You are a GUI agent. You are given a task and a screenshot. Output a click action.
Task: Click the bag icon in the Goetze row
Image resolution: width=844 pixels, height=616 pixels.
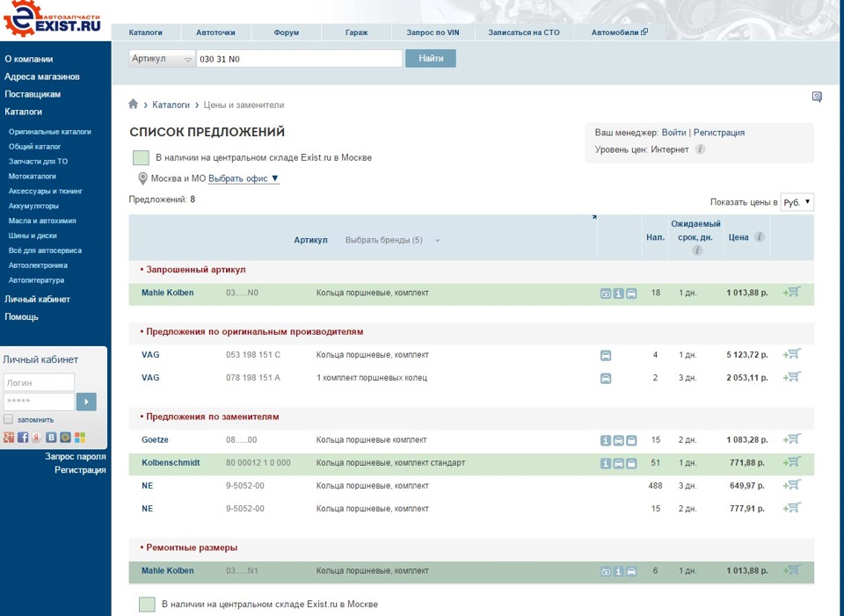click(x=631, y=440)
